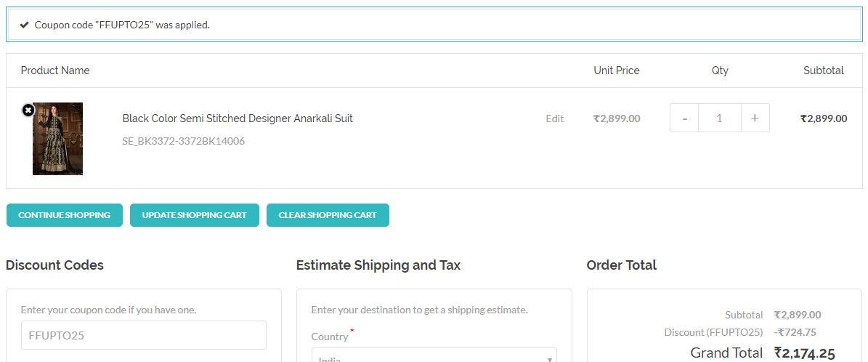Click the Grand Total amount ₹2,174.25
Viewport: 868px width, 362px height.
[805, 353]
